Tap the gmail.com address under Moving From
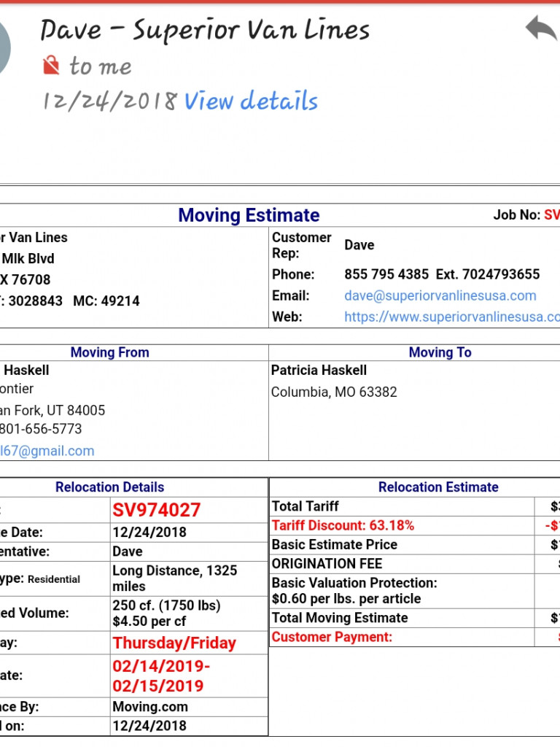The width and height of the screenshot is (560, 747). [47, 451]
